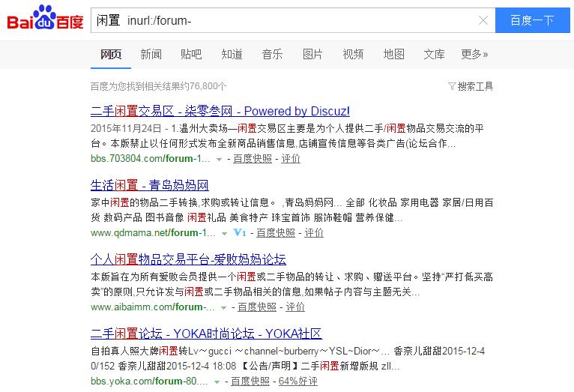Open result 二手闲置交易区 - 柒零叁网

[220, 111]
